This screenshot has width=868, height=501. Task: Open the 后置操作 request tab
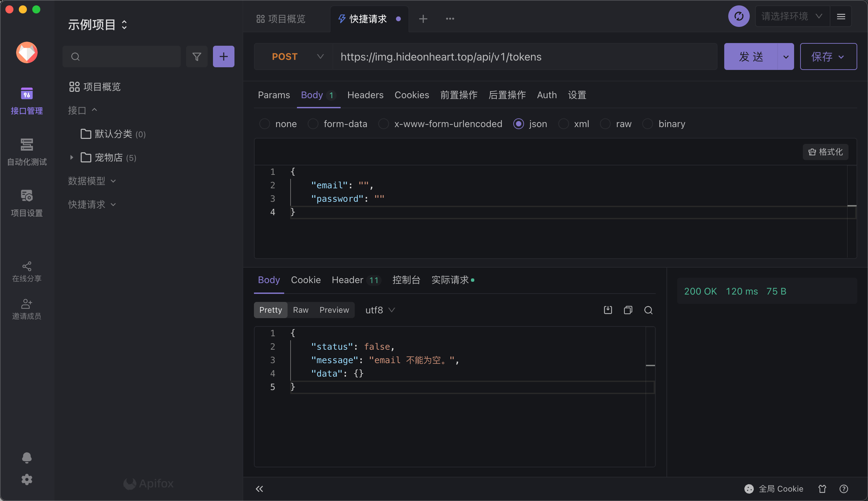click(507, 95)
